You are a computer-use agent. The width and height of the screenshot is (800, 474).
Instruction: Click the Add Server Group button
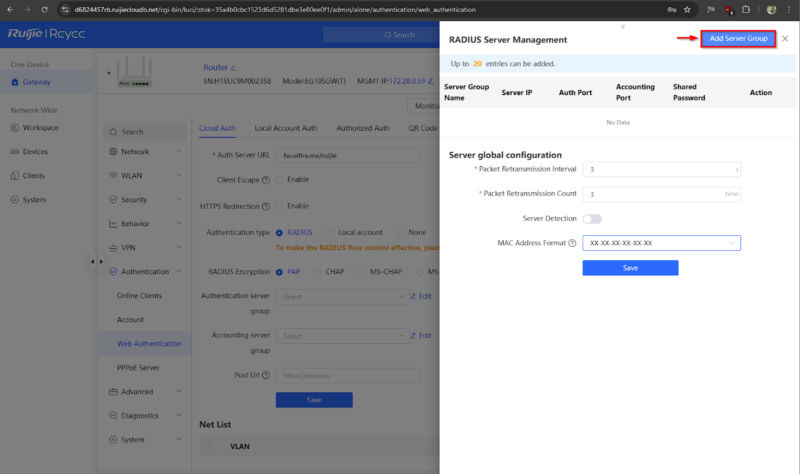point(738,38)
